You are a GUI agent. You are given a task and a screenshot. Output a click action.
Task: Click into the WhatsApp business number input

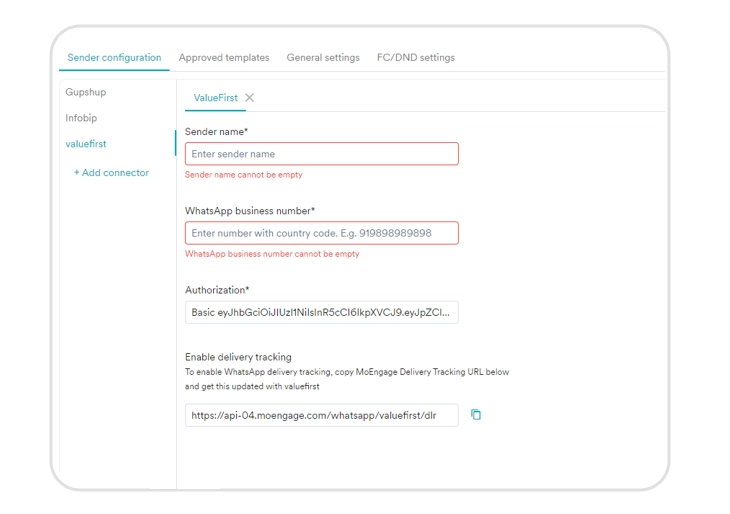321,233
